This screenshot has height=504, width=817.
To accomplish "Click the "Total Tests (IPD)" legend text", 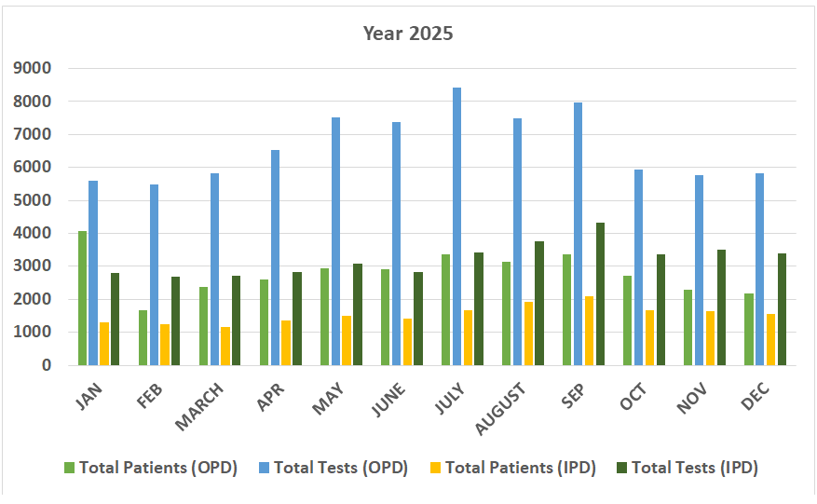I will pos(695,469).
